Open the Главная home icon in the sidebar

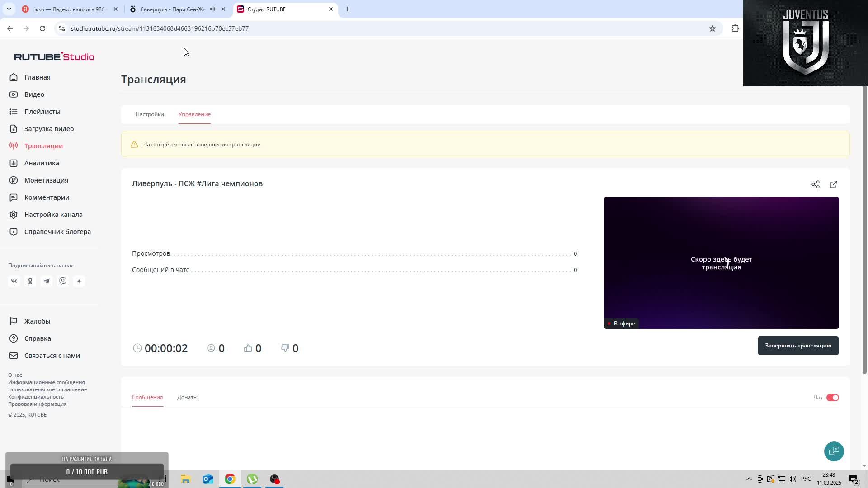coord(14,77)
